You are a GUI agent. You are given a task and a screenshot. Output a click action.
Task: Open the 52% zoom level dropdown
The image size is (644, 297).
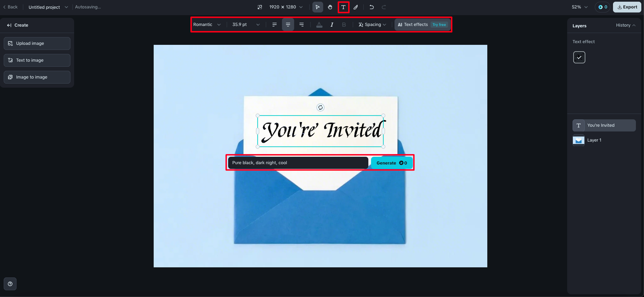[x=580, y=7]
